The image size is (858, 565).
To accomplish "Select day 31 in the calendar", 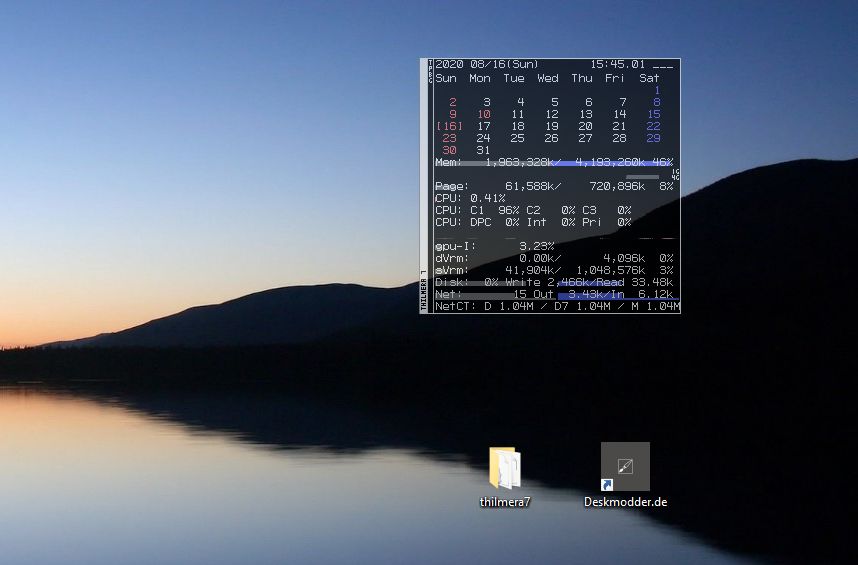I will [484, 150].
